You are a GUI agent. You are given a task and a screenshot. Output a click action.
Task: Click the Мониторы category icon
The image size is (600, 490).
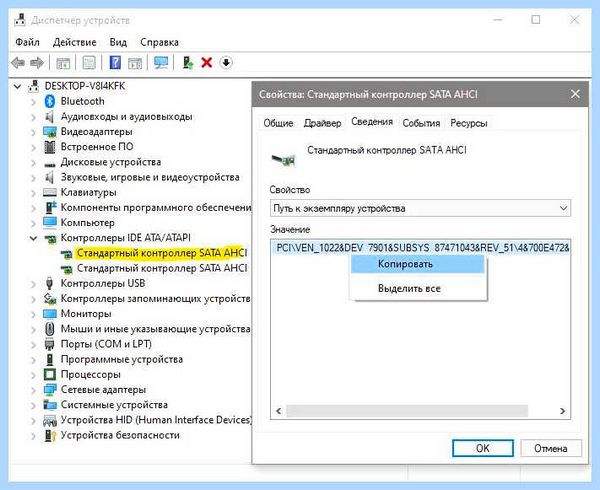tap(50, 314)
